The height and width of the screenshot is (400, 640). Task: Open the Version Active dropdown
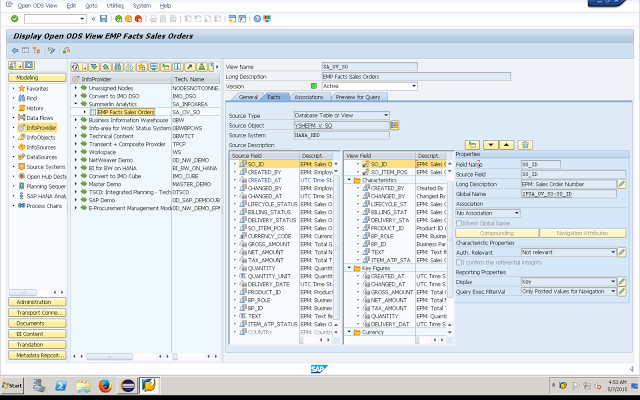click(414, 86)
